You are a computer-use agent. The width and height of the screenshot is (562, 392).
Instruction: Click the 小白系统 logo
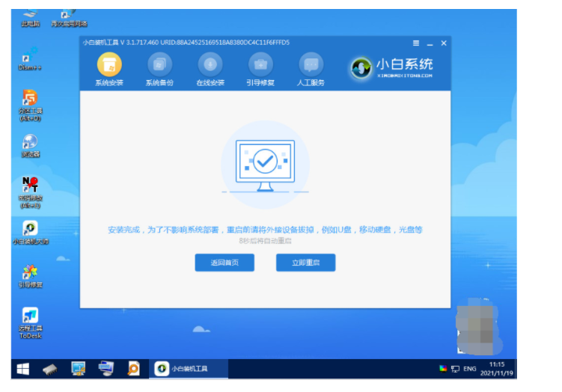(x=391, y=68)
